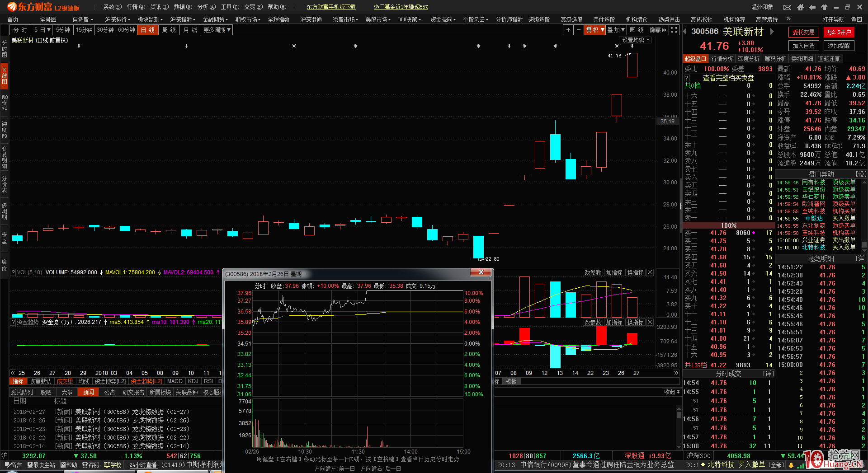The height and width of the screenshot is (473, 868).
Task: Go to previous stock with left triangle
Action: tap(685, 32)
